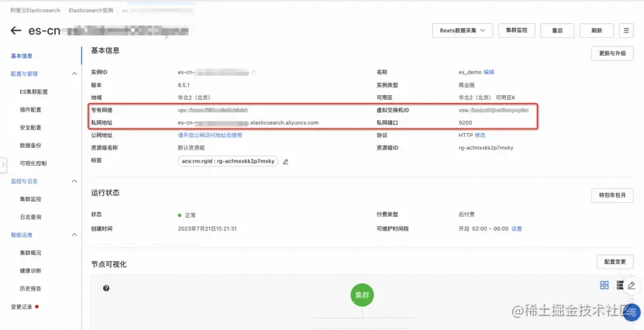Collapse the 配置与管理 section
644x330 pixels.
74,74
